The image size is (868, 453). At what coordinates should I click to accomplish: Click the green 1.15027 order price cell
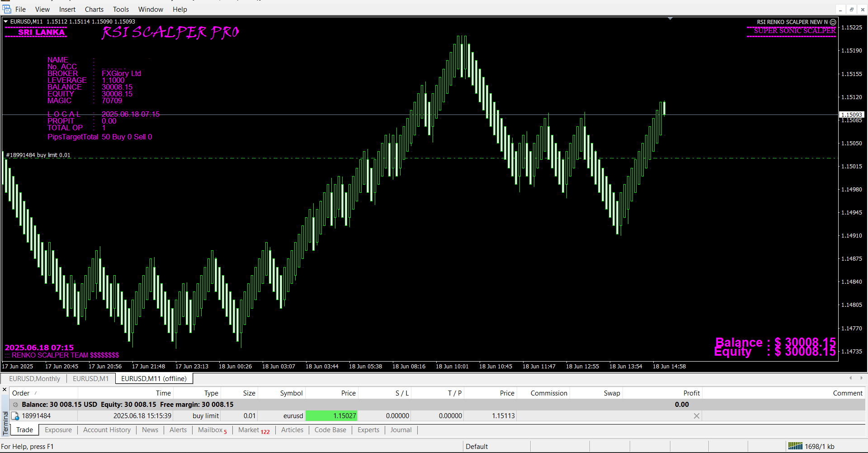point(331,416)
